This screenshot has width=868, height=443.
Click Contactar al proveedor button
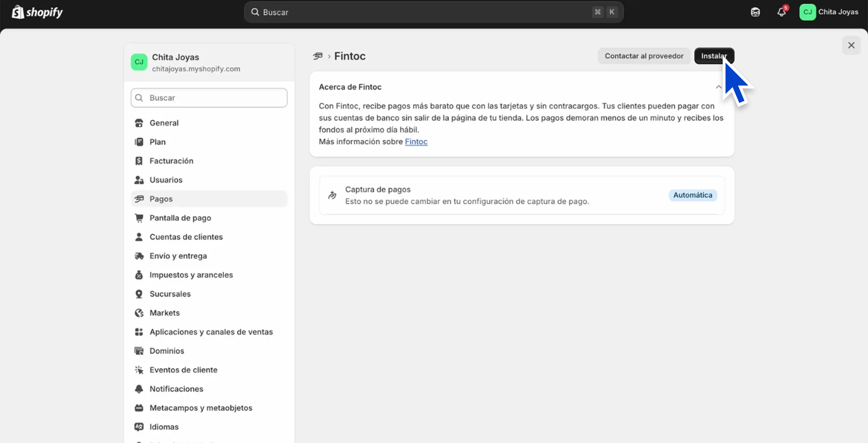(644, 56)
